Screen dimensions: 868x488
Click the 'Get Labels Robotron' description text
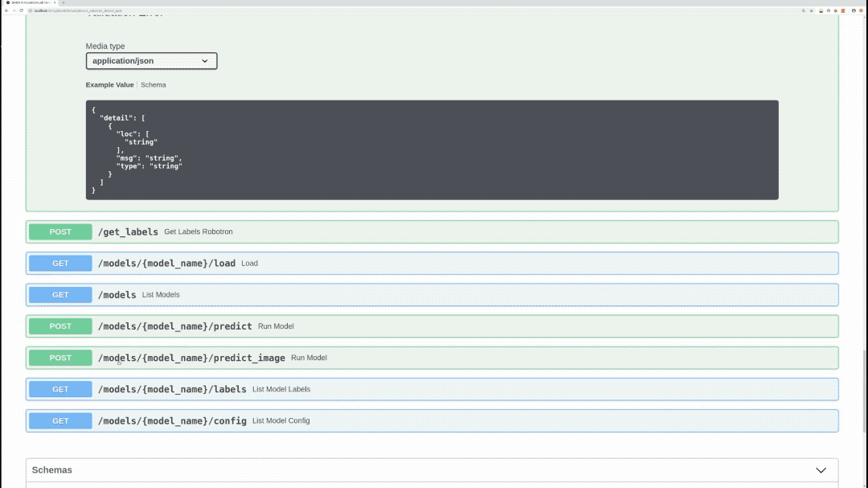tap(199, 232)
